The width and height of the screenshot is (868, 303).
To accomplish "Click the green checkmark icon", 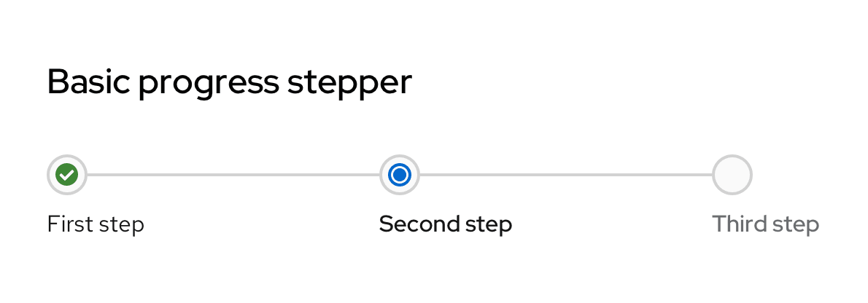I will point(67,175).
